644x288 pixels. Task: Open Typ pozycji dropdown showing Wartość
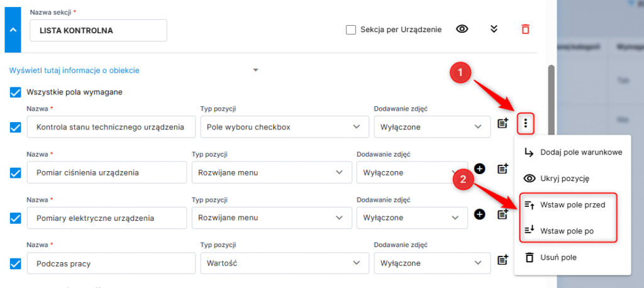[284, 263]
